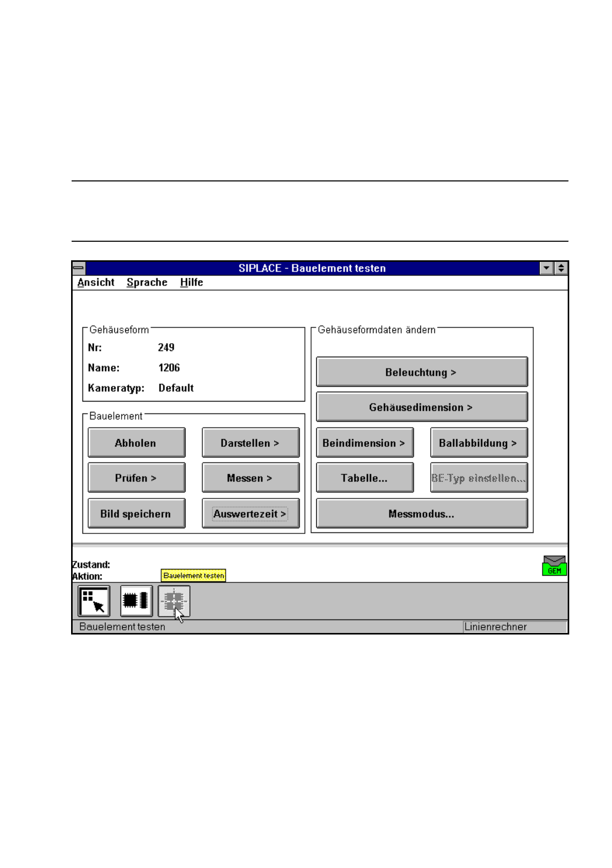This screenshot has width=612, height=868.
Task: Expand the Beindimension options button
Action: click(x=365, y=443)
